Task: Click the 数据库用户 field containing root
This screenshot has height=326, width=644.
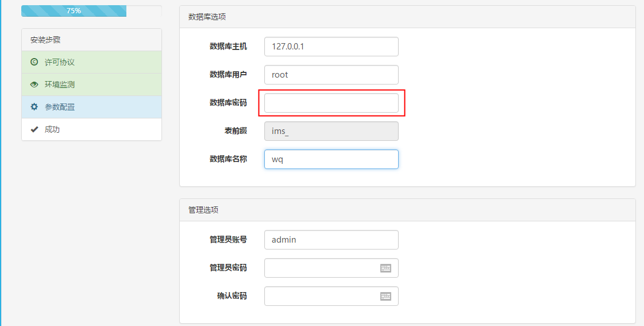Action: click(x=331, y=75)
